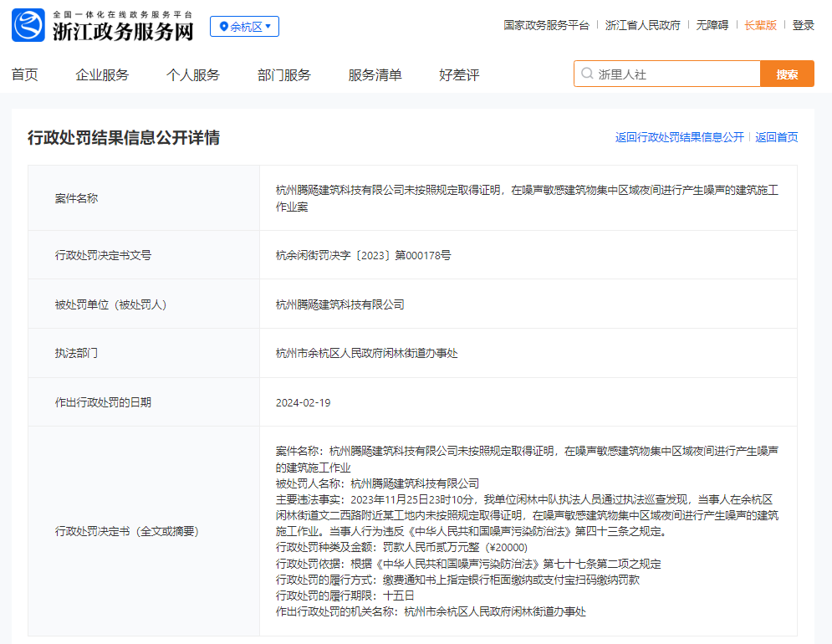Viewport: 832px width, 644px height.
Task: Click the 登录 login link
Action: click(x=804, y=25)
